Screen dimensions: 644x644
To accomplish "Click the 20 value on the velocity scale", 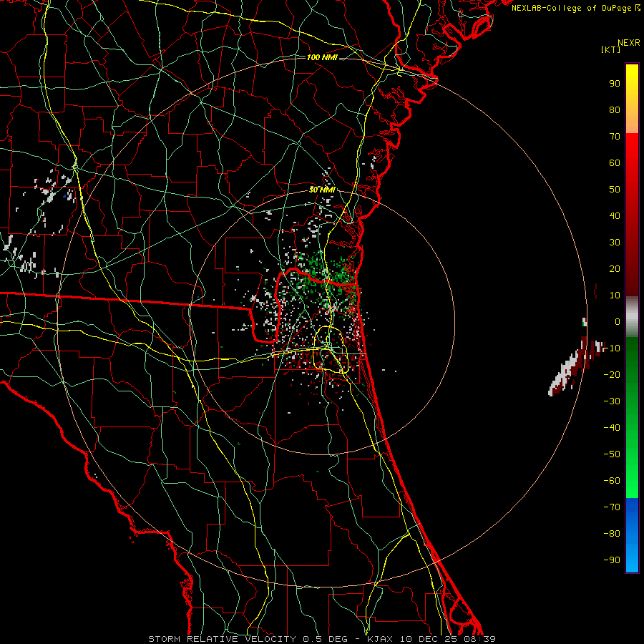I will tap(615, 268).
